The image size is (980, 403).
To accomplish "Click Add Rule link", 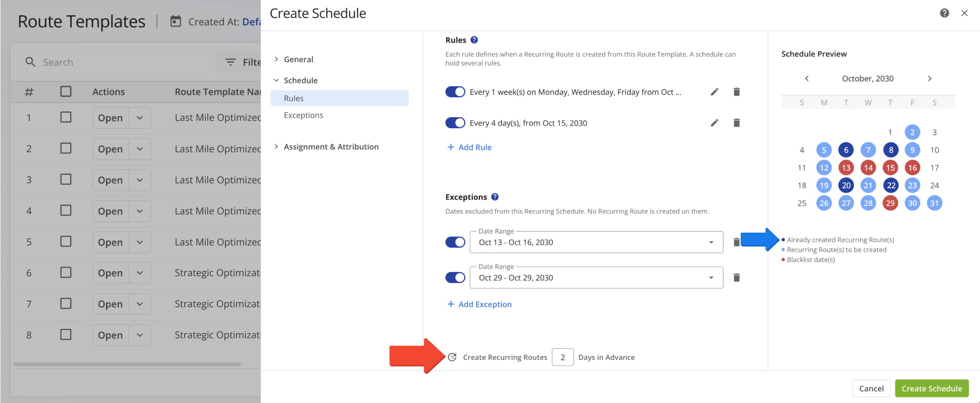I will point(469,147).
